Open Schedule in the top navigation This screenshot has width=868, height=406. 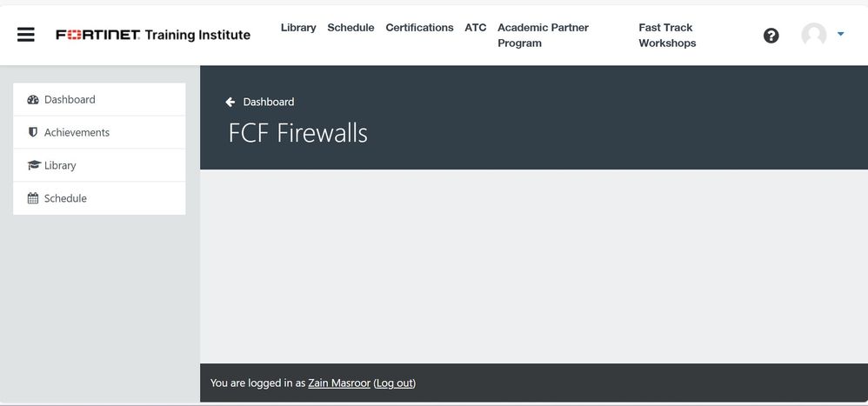point(351,28)
